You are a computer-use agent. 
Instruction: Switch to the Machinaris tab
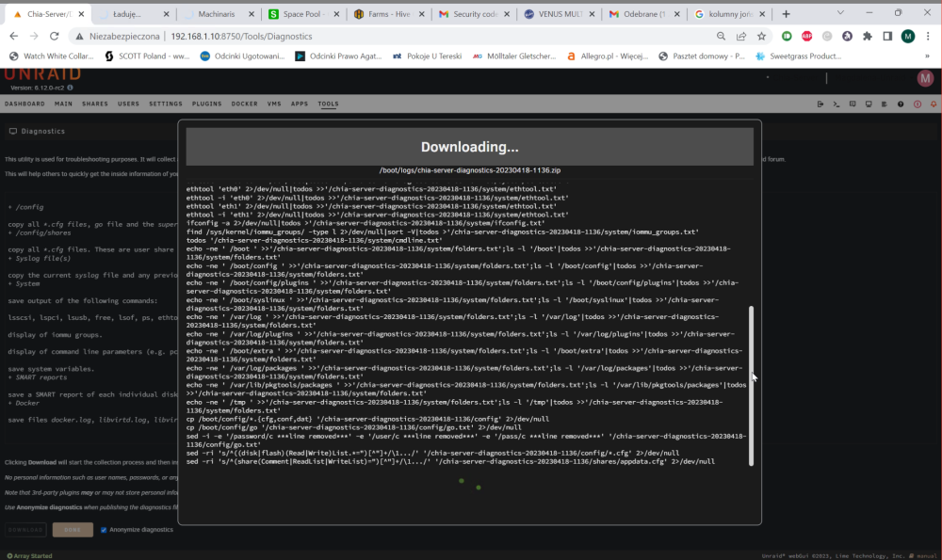click(x=218, y=14)
